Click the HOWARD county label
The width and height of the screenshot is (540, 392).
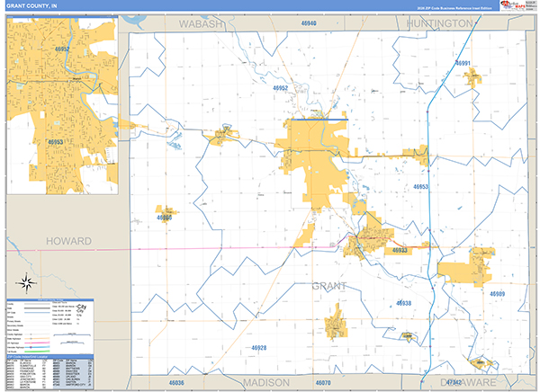(x=69, y=242)
